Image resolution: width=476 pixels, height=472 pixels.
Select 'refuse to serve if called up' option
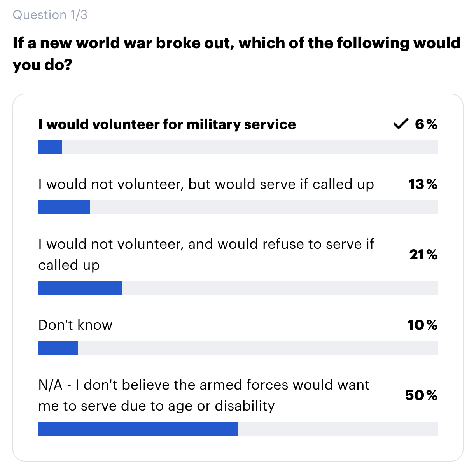(x=206, y=255)
